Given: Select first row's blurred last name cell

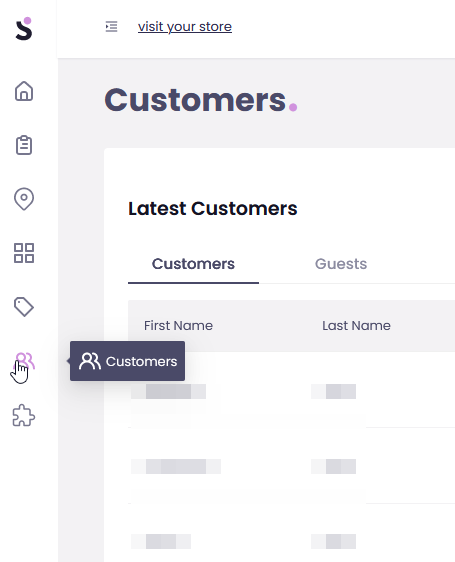Looking at the screenshot, I should point(333,391).
